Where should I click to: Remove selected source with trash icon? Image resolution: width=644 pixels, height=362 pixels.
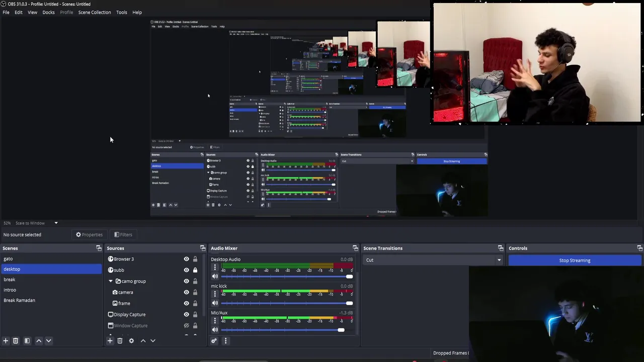[x=120, y=340]
